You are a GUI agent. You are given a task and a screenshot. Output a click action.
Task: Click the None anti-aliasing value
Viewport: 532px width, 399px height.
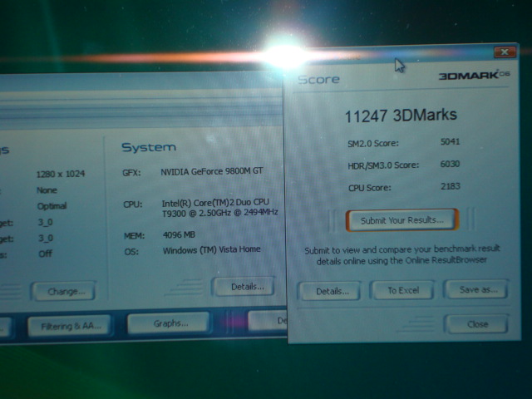pos(47,190)
